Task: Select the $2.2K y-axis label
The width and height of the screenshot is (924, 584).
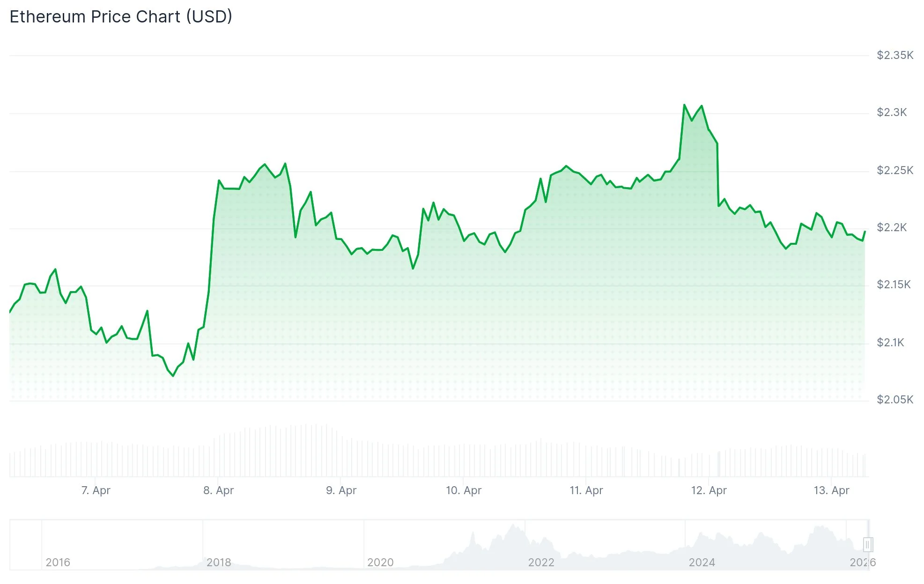Action: pyautogui.click(x=892, y=227)
